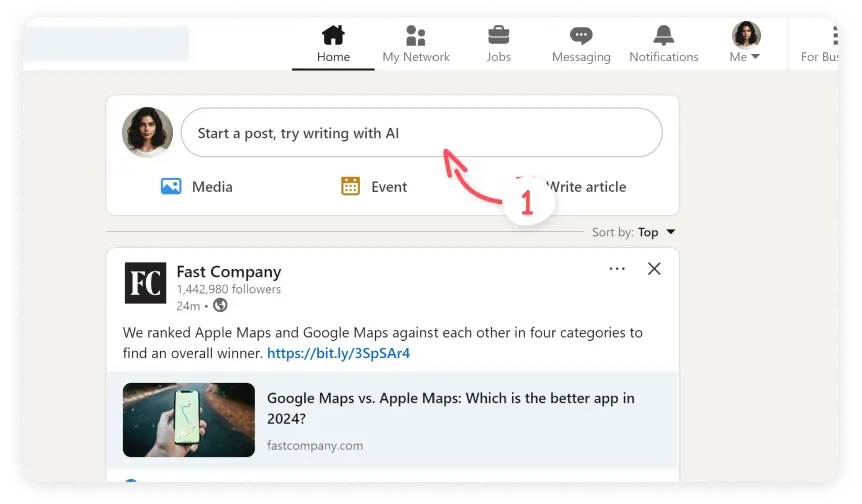
Task: Expand the Me profile dropdown
Action: click(x=745, y=43)
